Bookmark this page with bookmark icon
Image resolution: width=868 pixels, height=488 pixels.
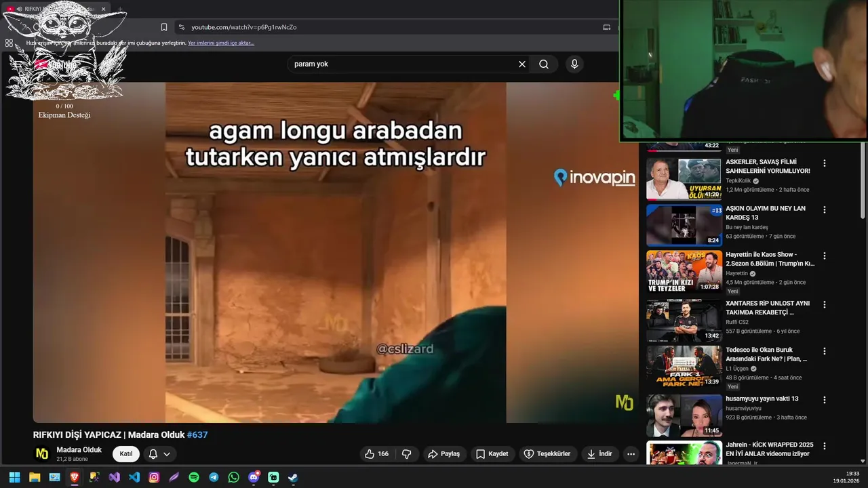pos(164,27)
